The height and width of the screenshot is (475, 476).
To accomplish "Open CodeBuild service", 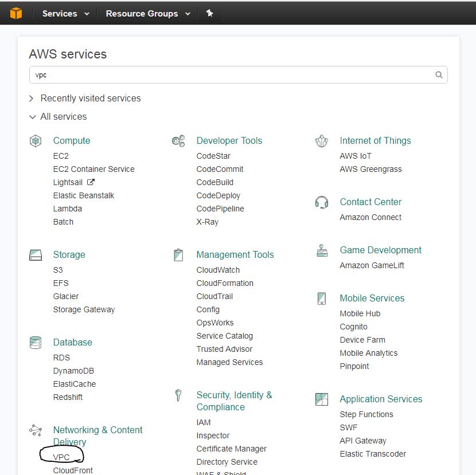I will 215,182.
